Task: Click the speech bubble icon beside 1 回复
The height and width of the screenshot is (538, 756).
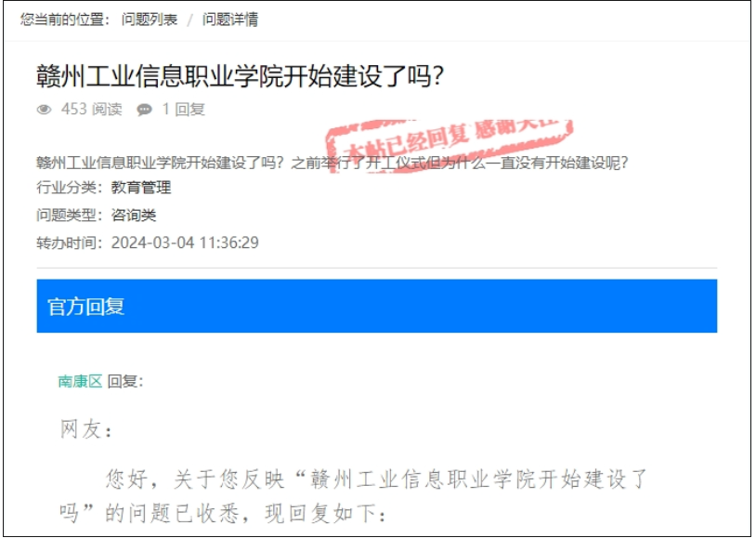Action: (x=144, y=110)
